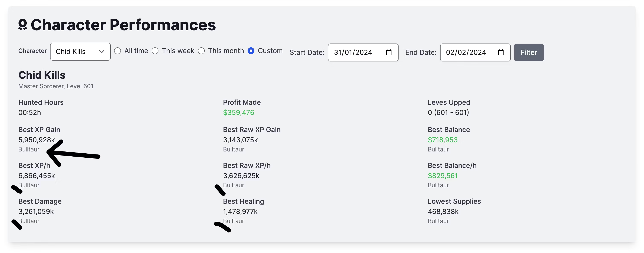This screenshot has width=644, height=253.
Task: Select the This month radio button
Action: (x=201, y=51)
